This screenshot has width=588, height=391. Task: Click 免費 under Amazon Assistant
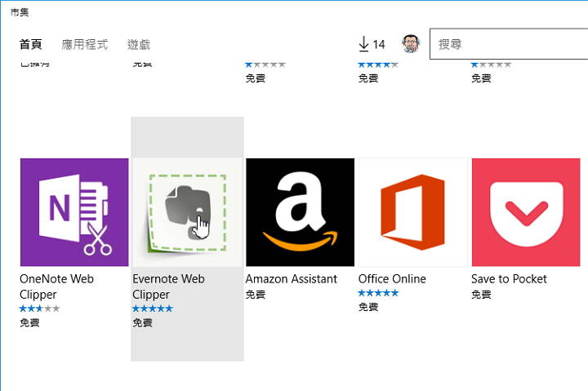click(256, 295)
